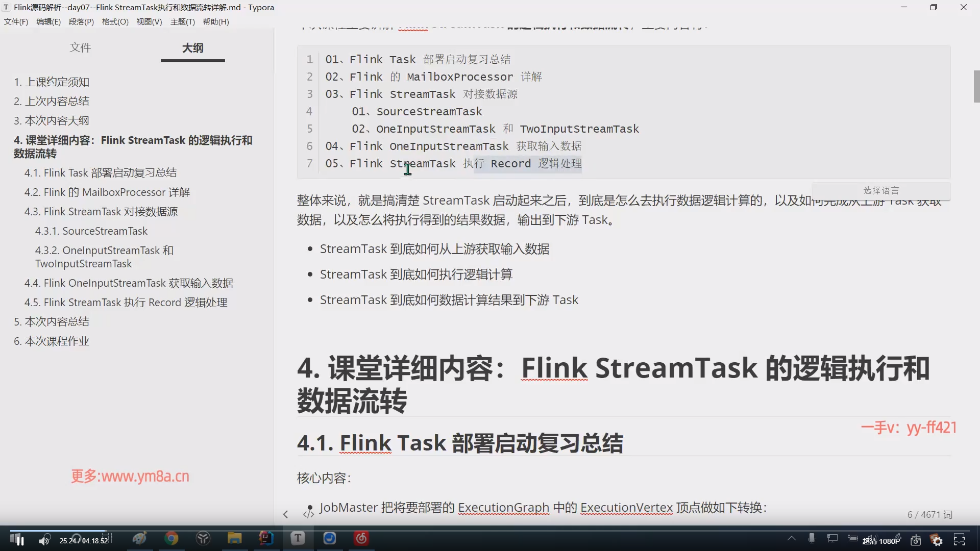Viewport: 980px width, 551px height.
Task: Open the 选择语言 code language selector
Action: click(881, 190)
